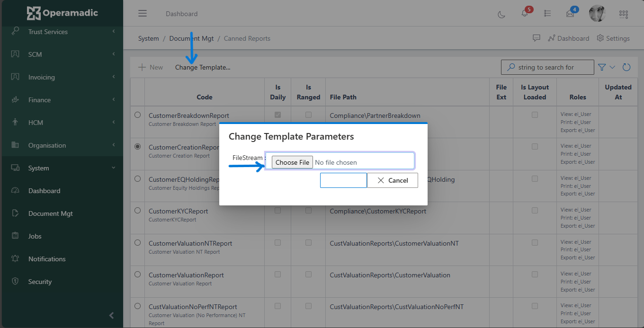Click Change Template... toolbar button

[203, 67]
